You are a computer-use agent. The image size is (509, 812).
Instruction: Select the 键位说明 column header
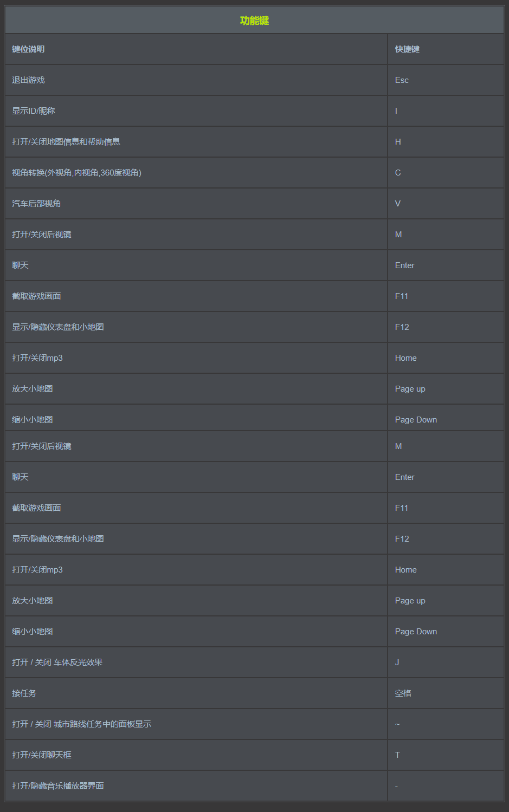click(x=28, y=49)
